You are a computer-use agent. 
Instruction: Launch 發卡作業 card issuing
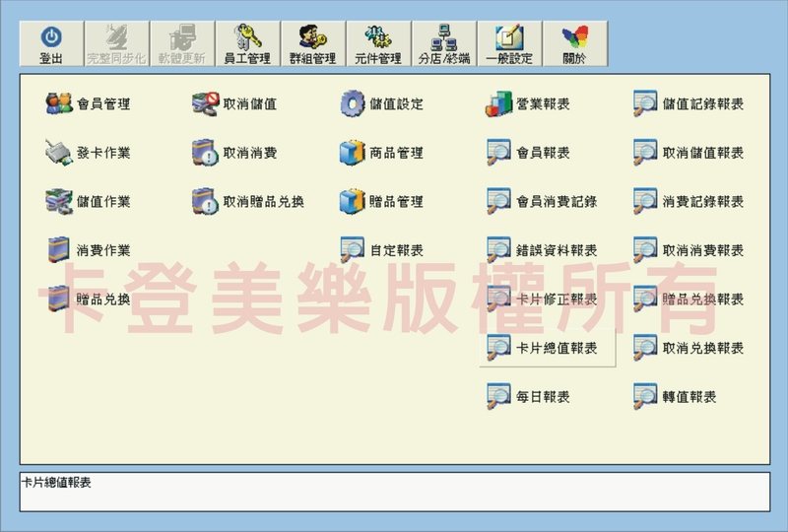88,153
